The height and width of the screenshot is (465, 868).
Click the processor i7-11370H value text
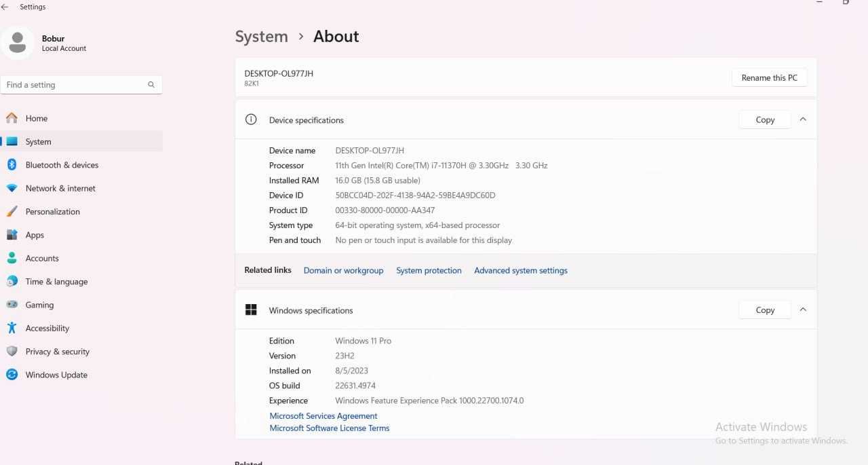441,165
